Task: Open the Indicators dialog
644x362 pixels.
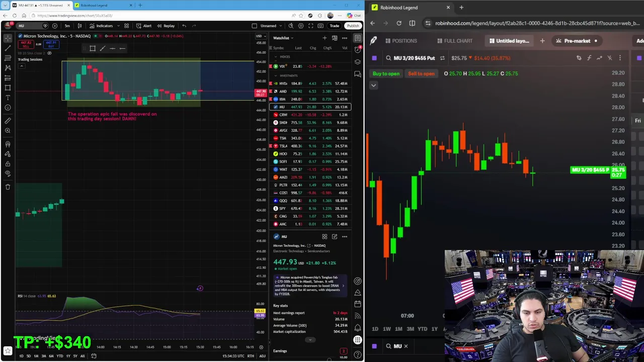Action: (x=101, y=26)
